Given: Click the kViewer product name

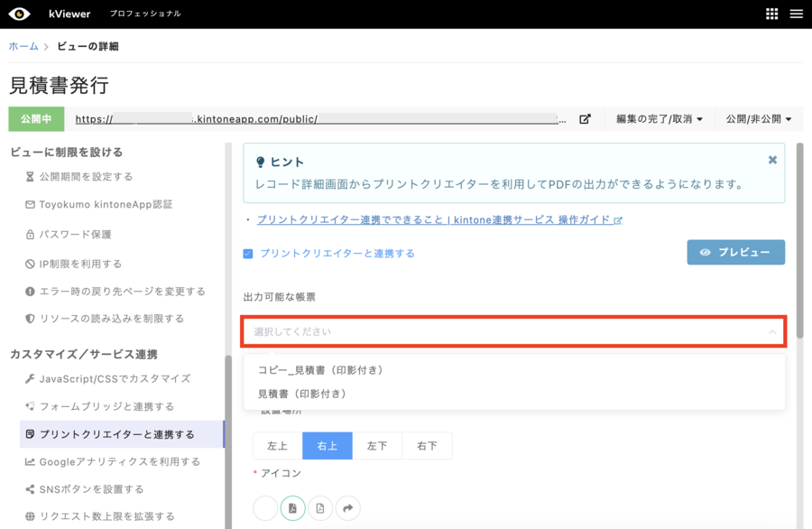Looking at the screenshot, I should click(x=69, y=14).
